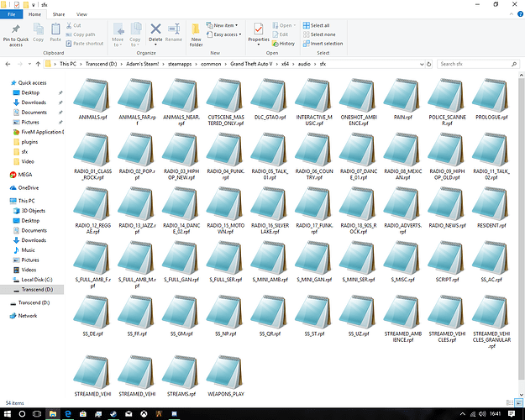Open Downloads under Quick access
The image size is (525, 420).
34,102
